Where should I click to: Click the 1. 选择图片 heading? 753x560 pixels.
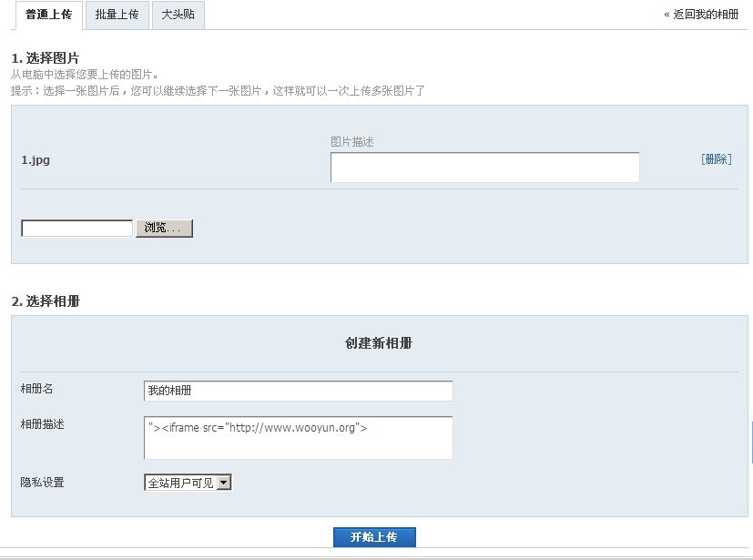[x=46, y=58]
